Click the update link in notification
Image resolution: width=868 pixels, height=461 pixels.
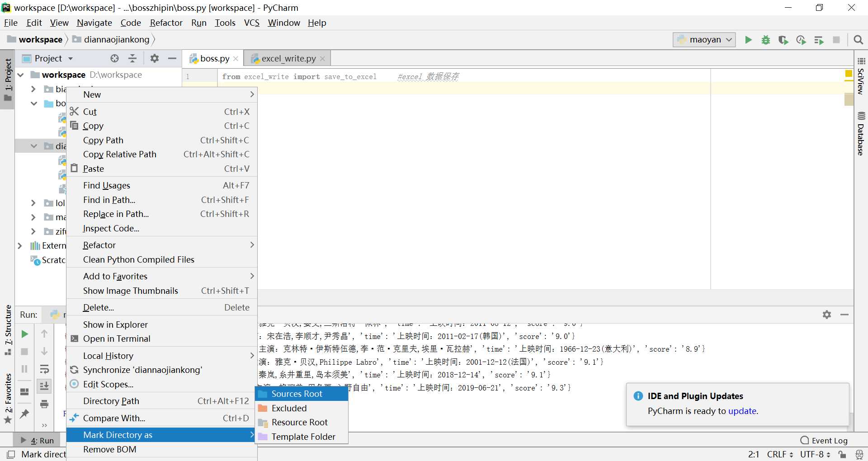point(742,411)
